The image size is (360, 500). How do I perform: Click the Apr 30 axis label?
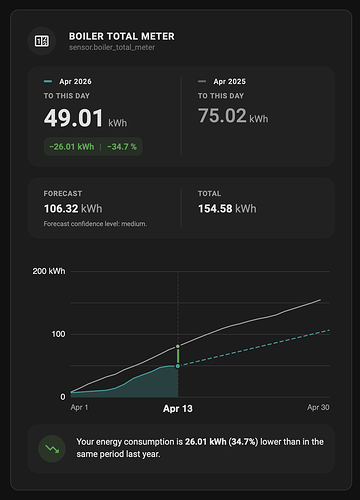point(318,407)
